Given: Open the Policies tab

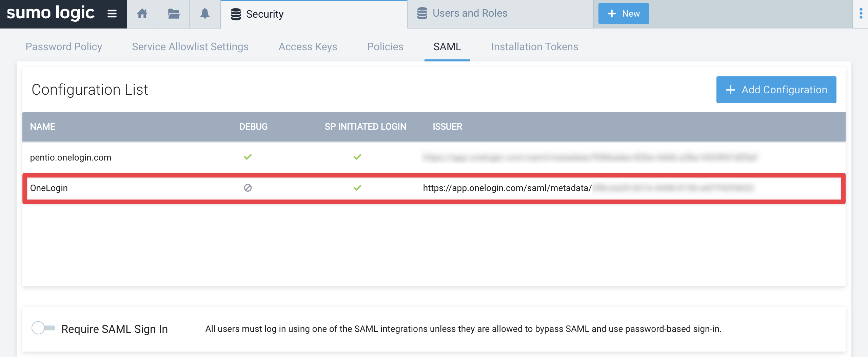Looking at the screenshot, I should 386,46.
